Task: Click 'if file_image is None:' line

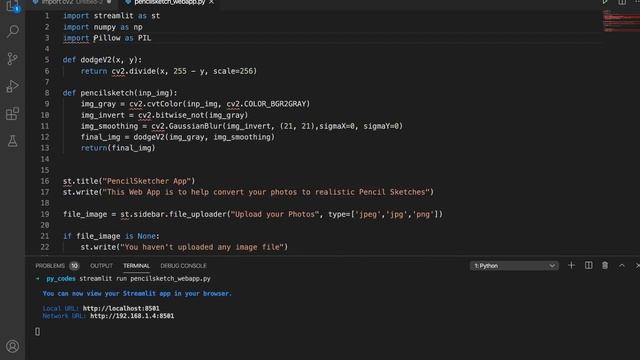Action: pos(111,236)
